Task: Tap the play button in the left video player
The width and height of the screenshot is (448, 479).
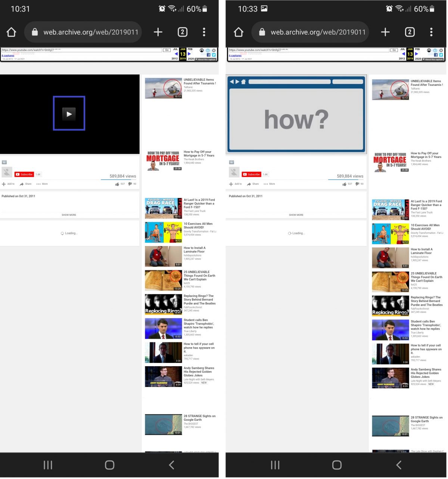Action: click(x=69, y=114)
